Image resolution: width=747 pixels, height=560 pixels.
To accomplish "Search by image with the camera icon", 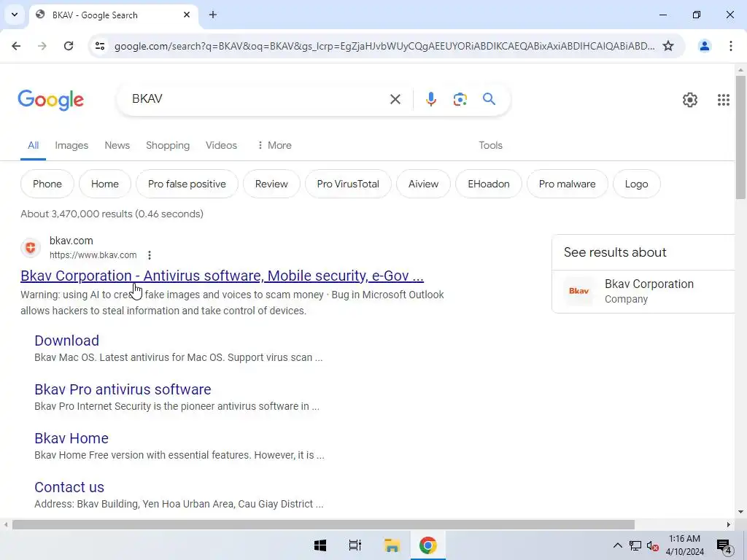I will tap(460, 99).
